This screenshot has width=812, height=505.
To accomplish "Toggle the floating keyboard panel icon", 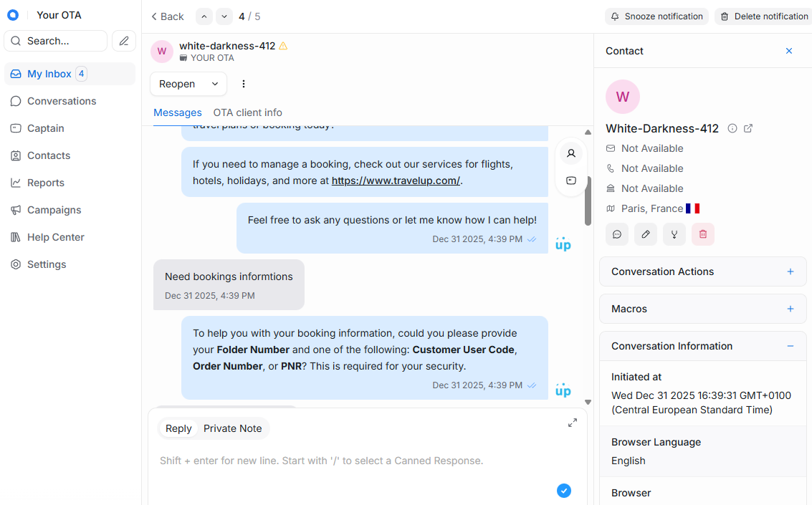I will tap(571, 180).
